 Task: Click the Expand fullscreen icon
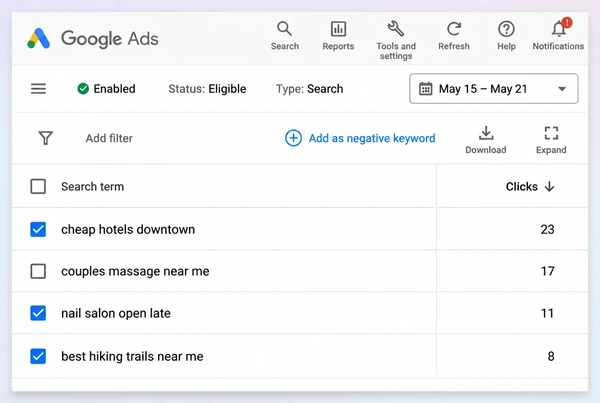(x=551, y=133)
